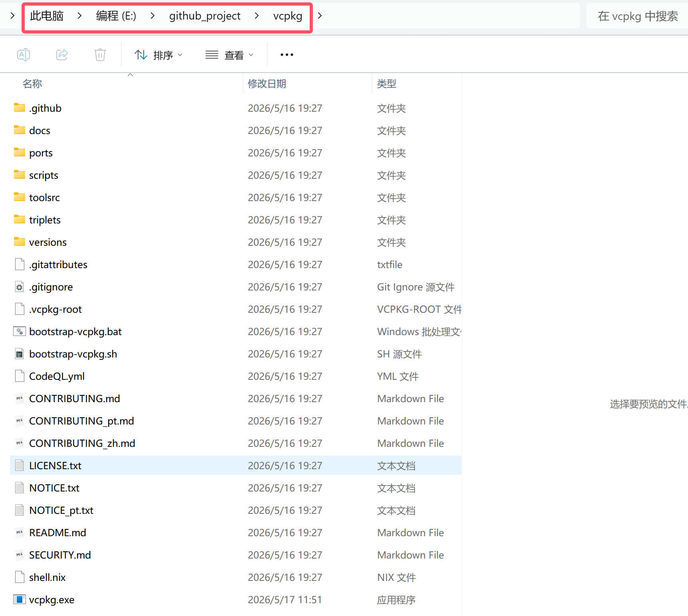The width and height of the screenshot is (688, 616).
Task: Click the CodeQL.yml file icon
Action: tap(20, 376)
